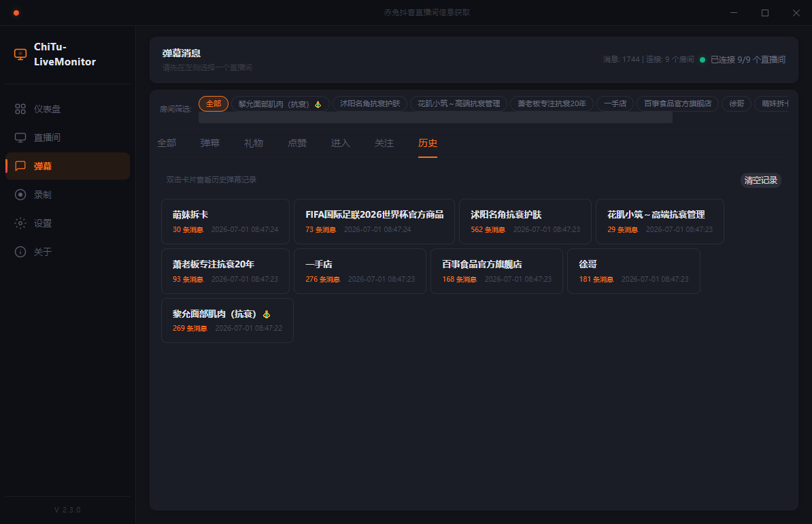
Task: Click the 双击卡片查看历史弹幕记录 hint text
Action: [212, 180]
